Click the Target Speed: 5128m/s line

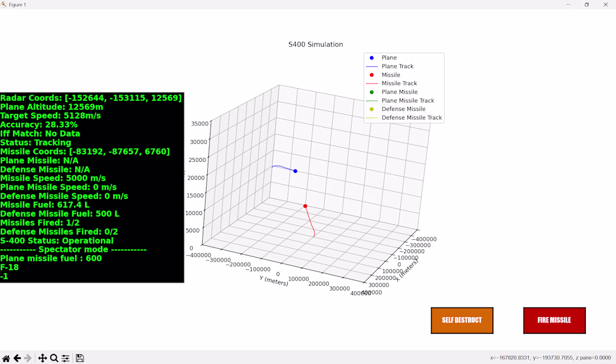click(x=50, y=116)
